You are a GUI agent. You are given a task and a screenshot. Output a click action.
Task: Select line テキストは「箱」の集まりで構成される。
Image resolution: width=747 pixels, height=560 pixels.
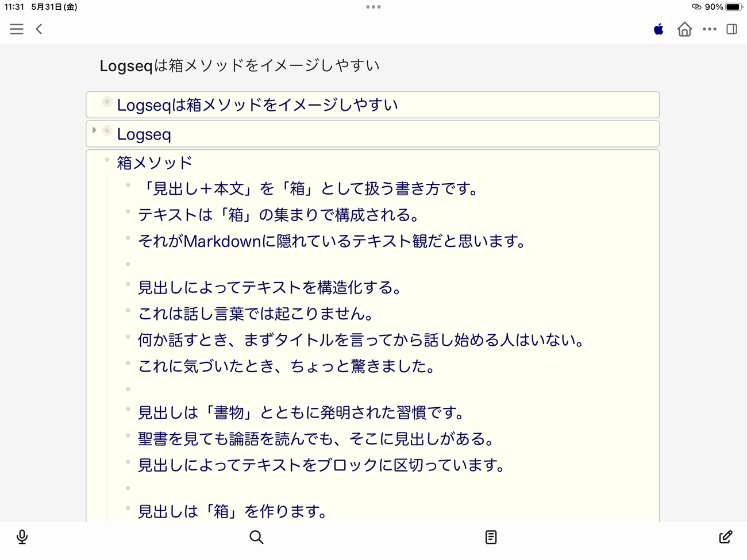pyautogui.click(x=279, y=215)
